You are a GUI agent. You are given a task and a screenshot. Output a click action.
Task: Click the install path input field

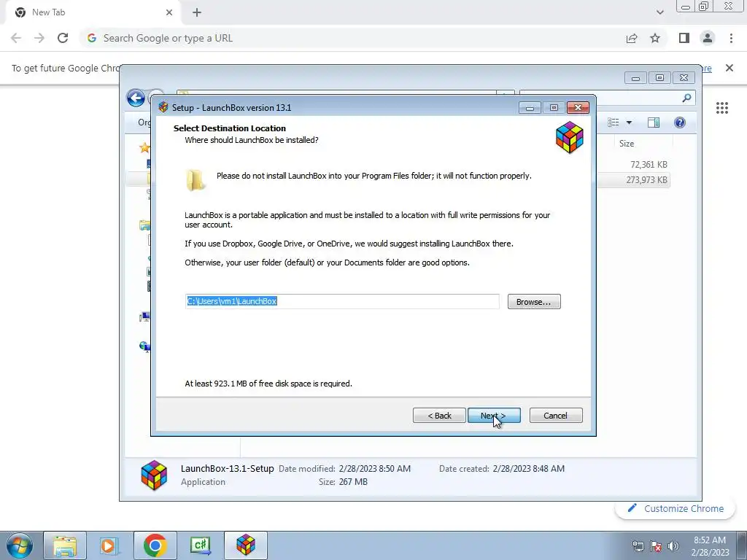pyautogui.click(x=342, y=301)
